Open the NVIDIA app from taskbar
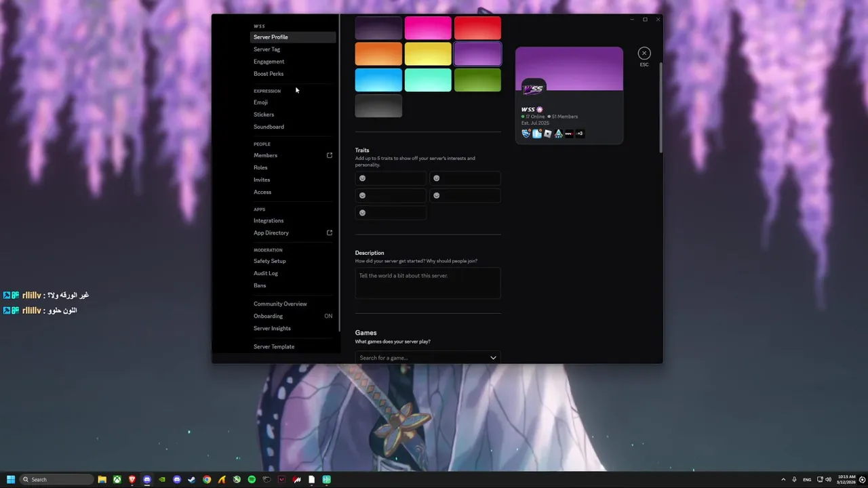868x488 pixels. click(x=162, y=479)
